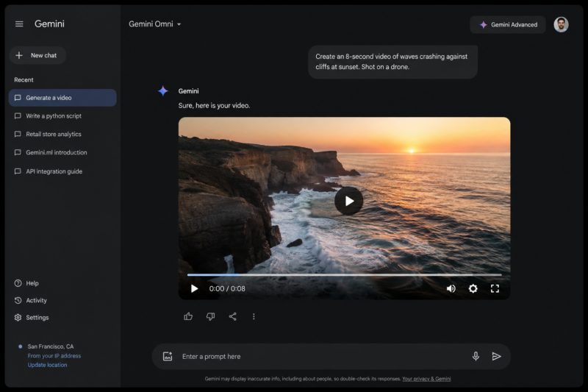Mute the video volume speaker icon

[x=451, y=288]
